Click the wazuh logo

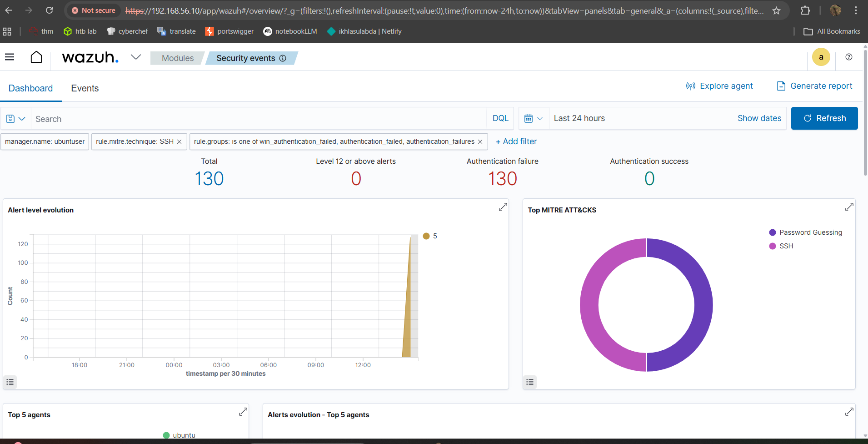(x=90, y=57)
